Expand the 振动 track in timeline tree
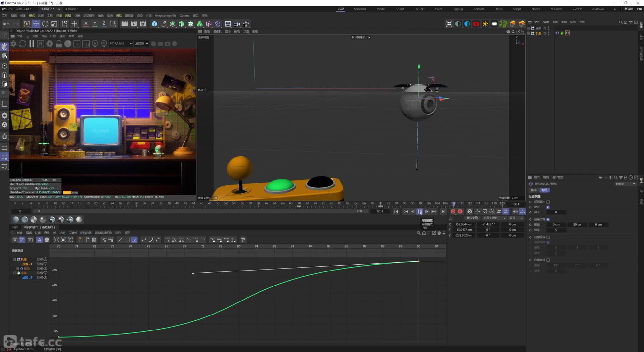 pyautogui.click(x=18, y=269)
